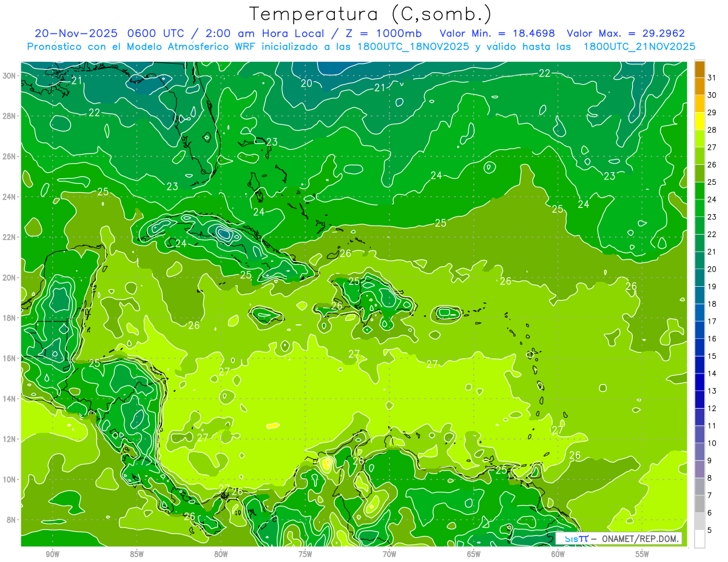This screenshot has width=728, height=562.
Task: Click the color bar label 19
Action: point(712,287)
